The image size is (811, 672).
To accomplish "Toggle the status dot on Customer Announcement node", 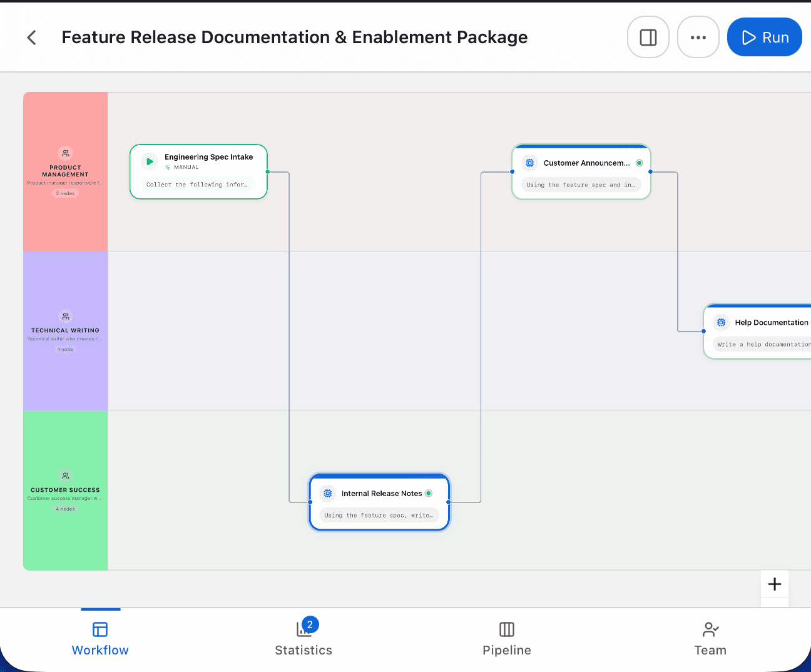I will coord(640,163).
